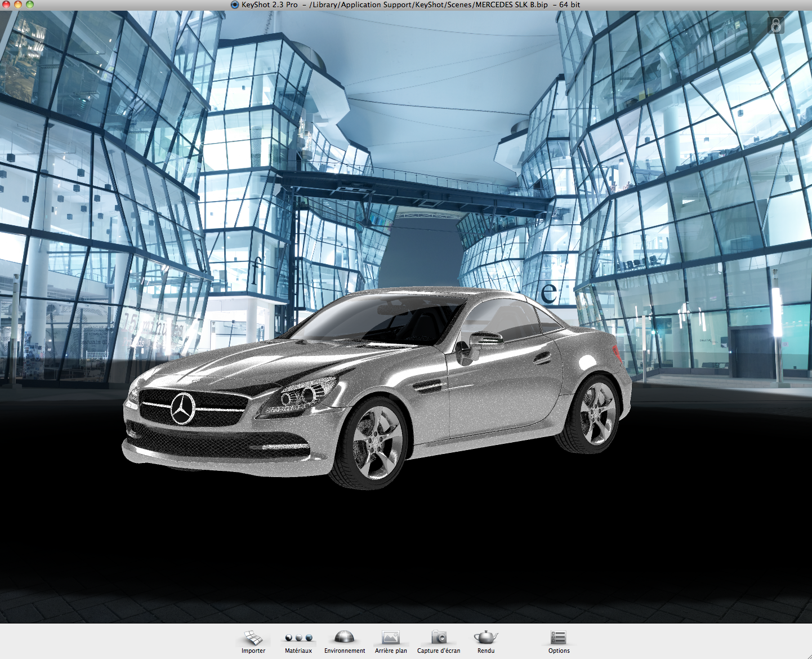Screen dimensions: 812x659
Task: Toggle the camera lock padlock
Action: point(775,25)
